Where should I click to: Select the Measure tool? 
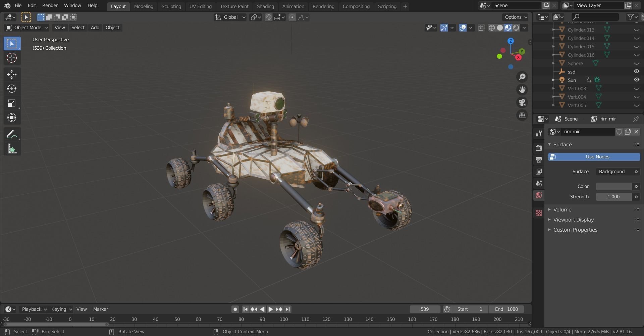12,149
